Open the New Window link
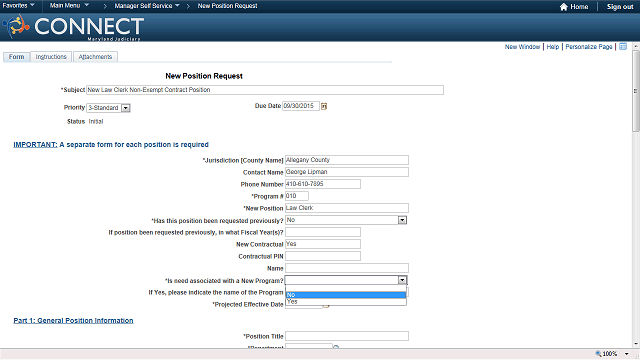This screenshot has height=360, width=640. pos(522,47)
